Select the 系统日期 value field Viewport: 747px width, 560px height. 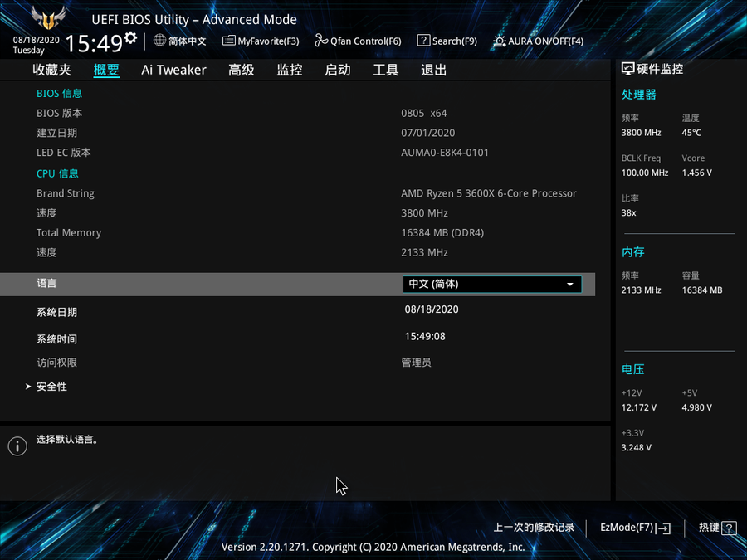(x=432, y=309)
